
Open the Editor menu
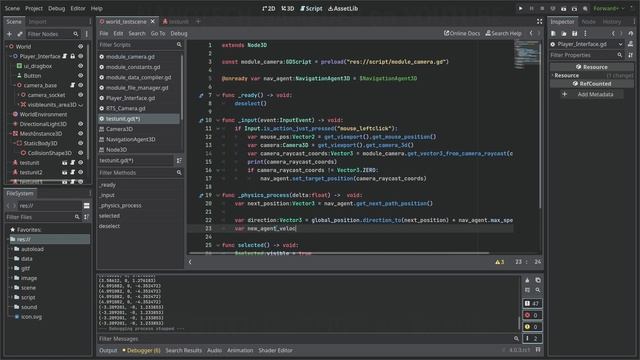click(x=78, y=8)
